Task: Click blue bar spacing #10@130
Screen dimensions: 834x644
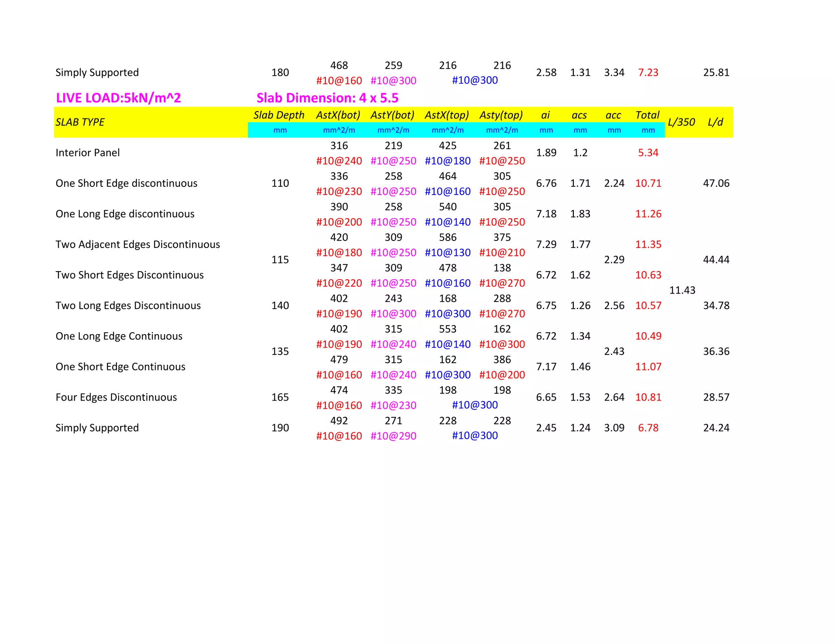Action: (448, 253)
